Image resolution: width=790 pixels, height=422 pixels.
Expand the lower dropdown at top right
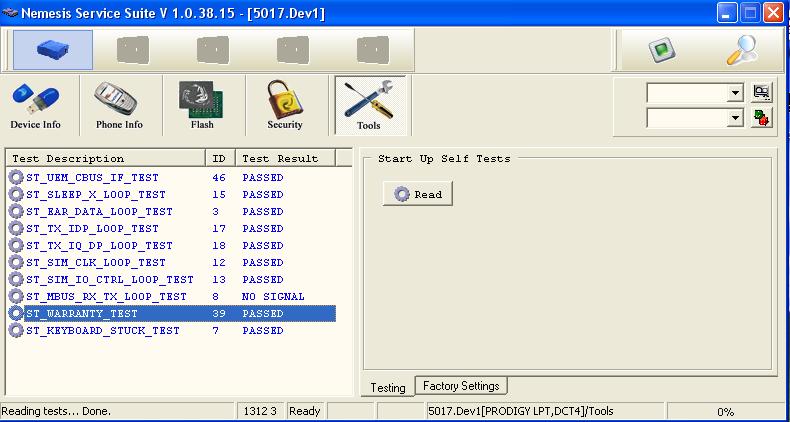tap(736, 119)
